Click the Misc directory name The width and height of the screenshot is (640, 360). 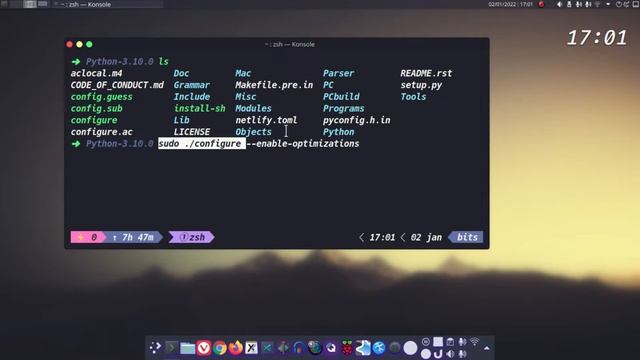pos(246,97)
